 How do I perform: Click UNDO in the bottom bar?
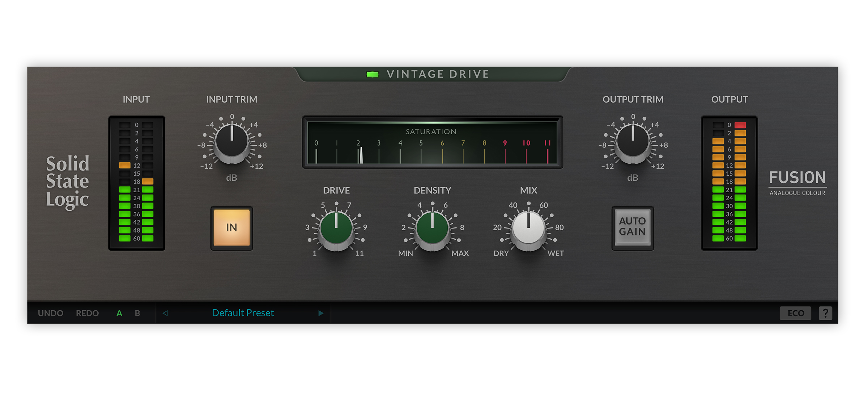click(51, 313)
